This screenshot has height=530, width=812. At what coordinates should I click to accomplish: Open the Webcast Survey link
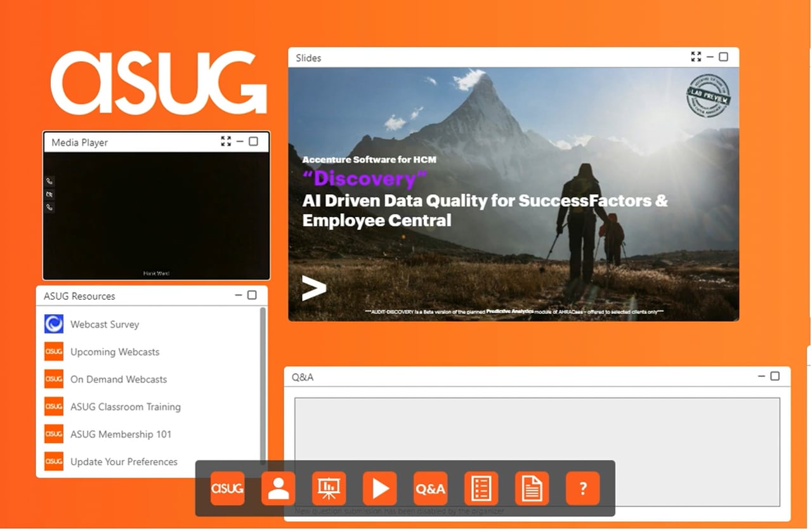tap(105, 324)
